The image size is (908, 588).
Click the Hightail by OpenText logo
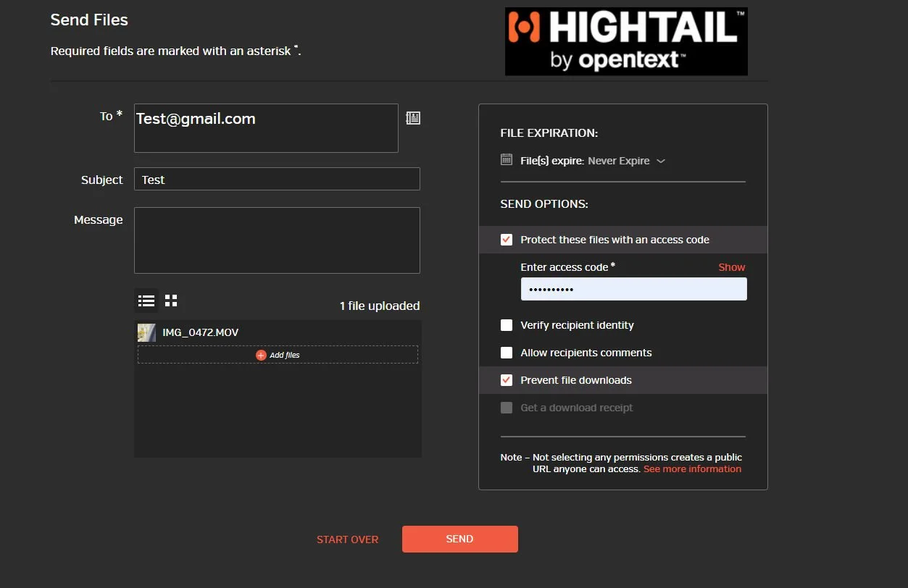pyautogui.click(x=626, y=41)
